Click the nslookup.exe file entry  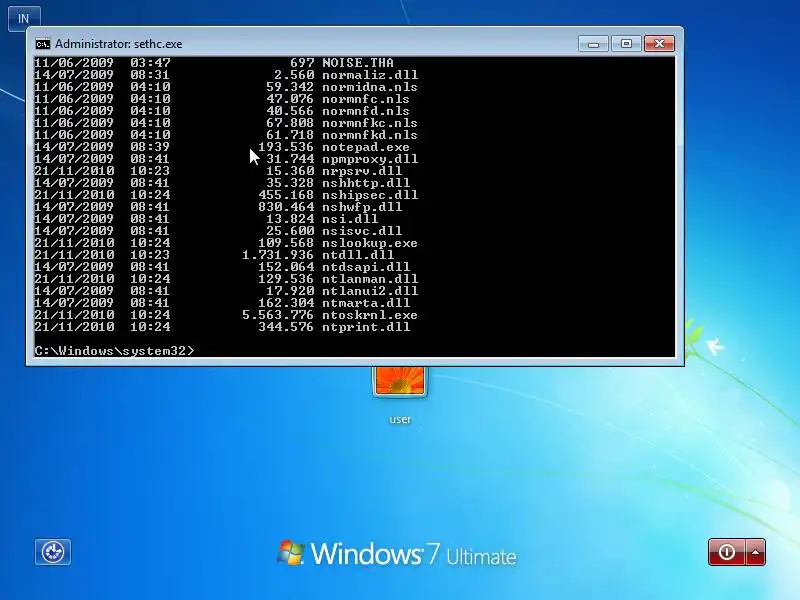click(x=370, y=243)
